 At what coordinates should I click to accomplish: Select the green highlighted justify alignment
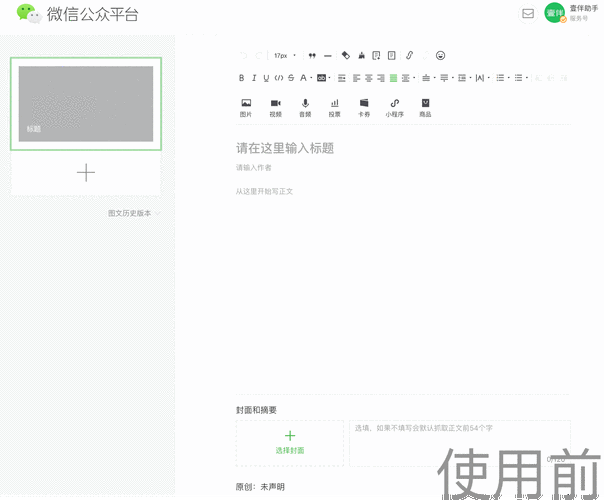pyautogui.click(x=393, y=78)
